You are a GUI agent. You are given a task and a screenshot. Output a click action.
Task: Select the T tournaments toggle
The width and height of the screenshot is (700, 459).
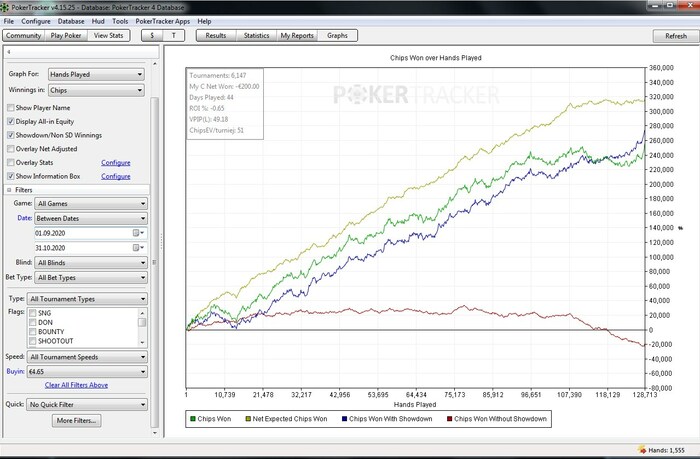[x=174, y=35]
